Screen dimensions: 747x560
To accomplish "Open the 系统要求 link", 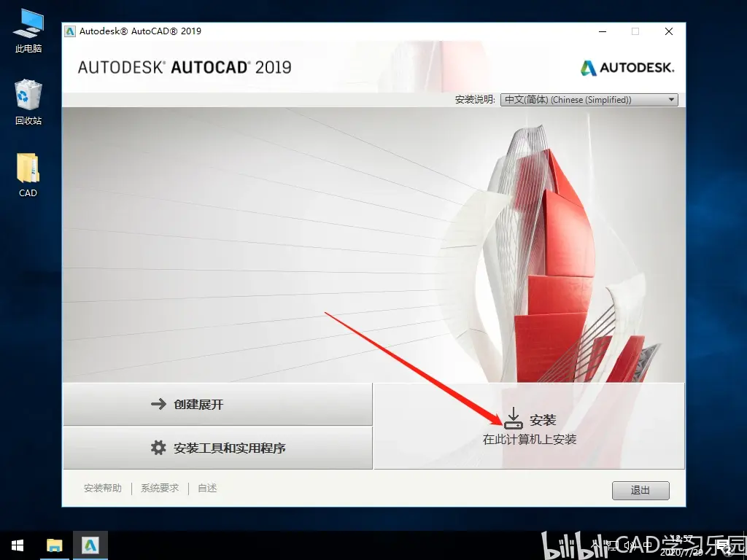I will pos(160,488).
